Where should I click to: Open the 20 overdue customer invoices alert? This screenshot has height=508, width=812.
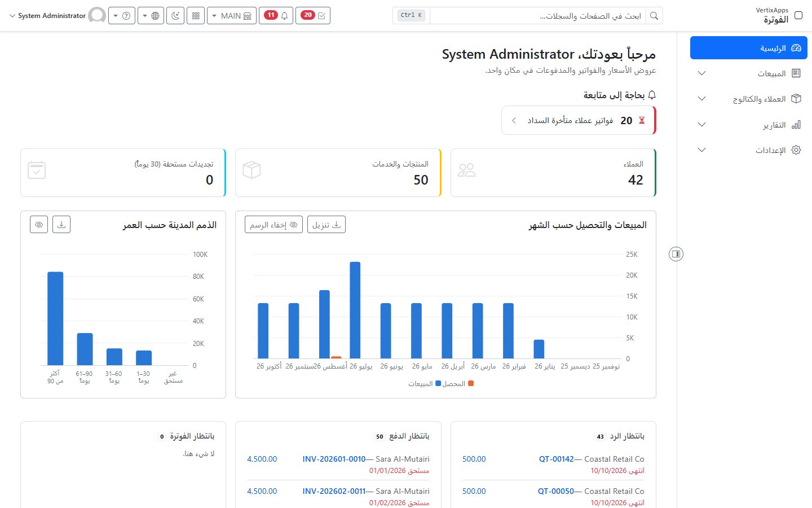[x=579, y=120]
